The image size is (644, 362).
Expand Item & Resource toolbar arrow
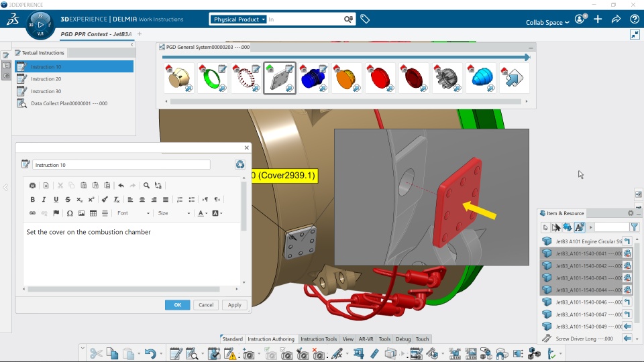click(590, 227)
